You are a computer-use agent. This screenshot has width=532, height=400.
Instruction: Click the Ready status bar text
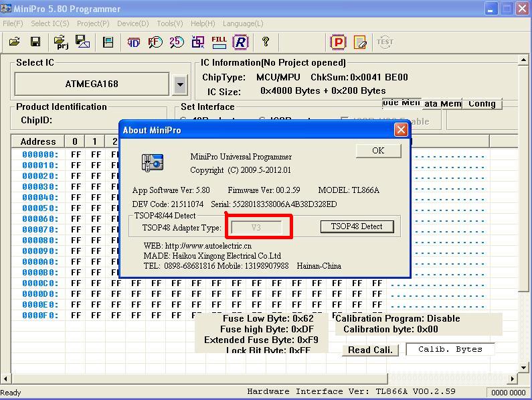pos(11,393)
